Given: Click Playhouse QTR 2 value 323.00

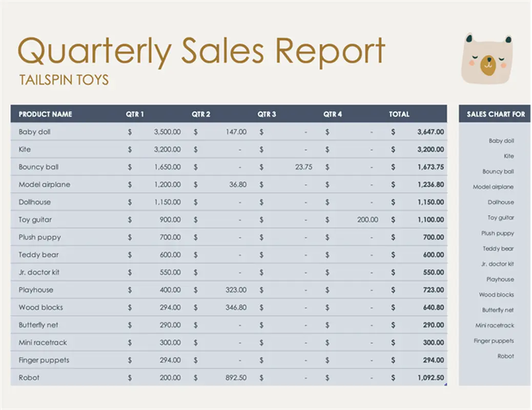Looking at the screenshot, I should [236, 290].
